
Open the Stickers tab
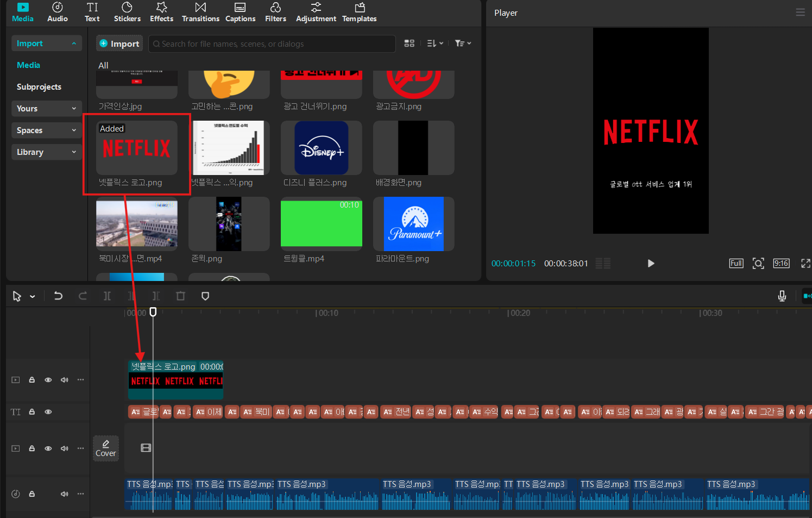[127, 13]
